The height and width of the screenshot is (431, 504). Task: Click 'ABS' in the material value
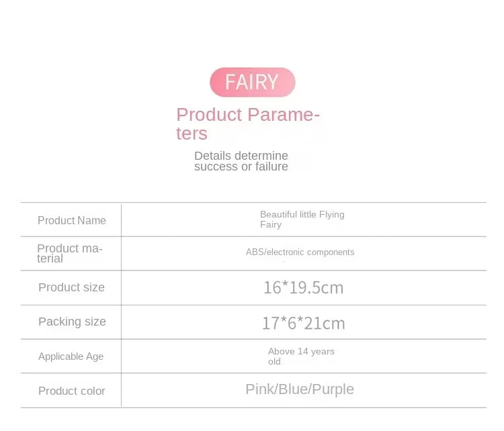[x=255, y=252]
